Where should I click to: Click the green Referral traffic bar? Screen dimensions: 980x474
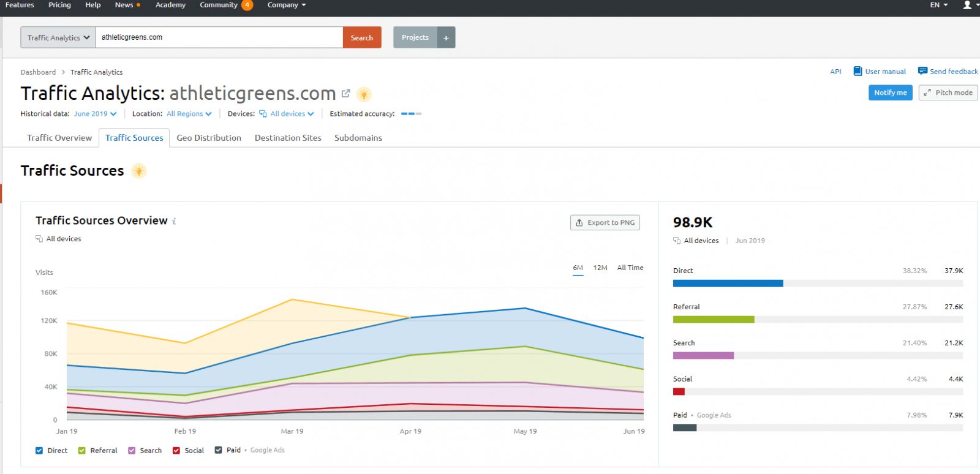coord(714,320)
